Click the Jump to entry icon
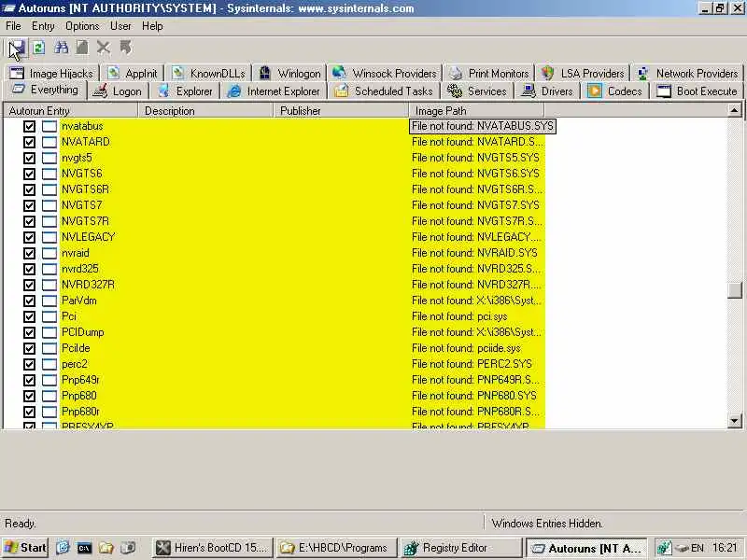Image resolution: width=747 pixels, height=560 pixels. point(125,48)
